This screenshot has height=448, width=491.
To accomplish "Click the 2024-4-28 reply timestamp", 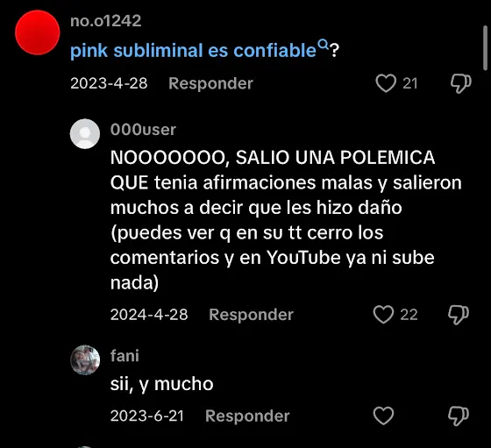I will [x=149, y=315].
